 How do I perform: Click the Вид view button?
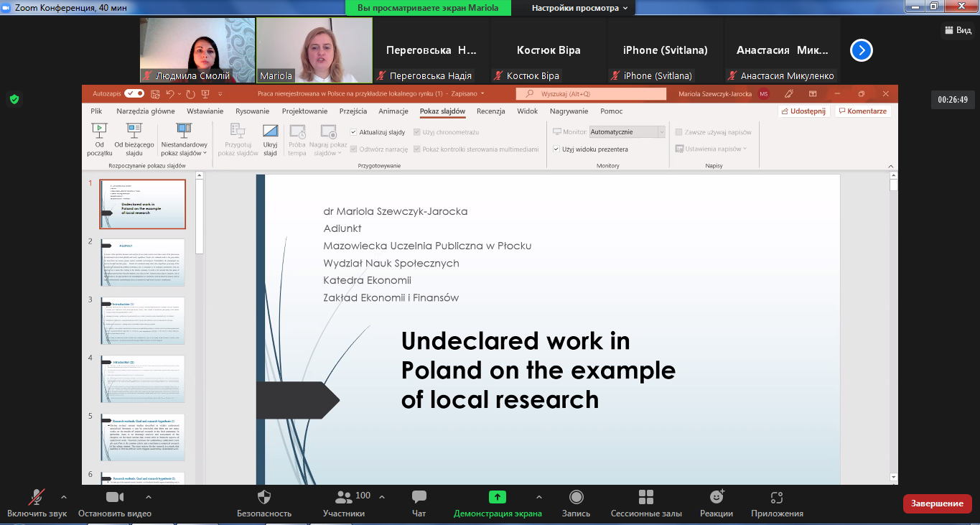958,30
